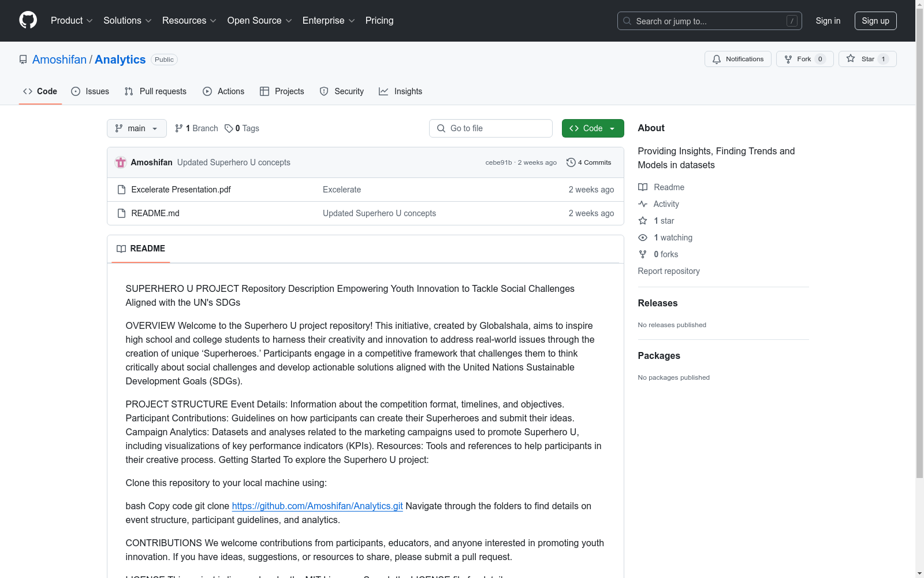Open the 'Updated Superhero U concepts' commit message in header

(x=234, y=162)
